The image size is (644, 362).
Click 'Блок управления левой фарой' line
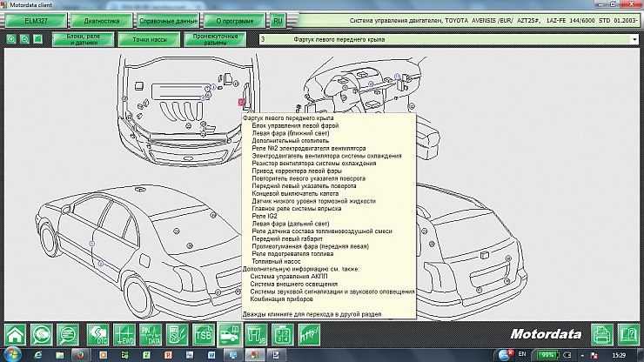click(295, 125)
